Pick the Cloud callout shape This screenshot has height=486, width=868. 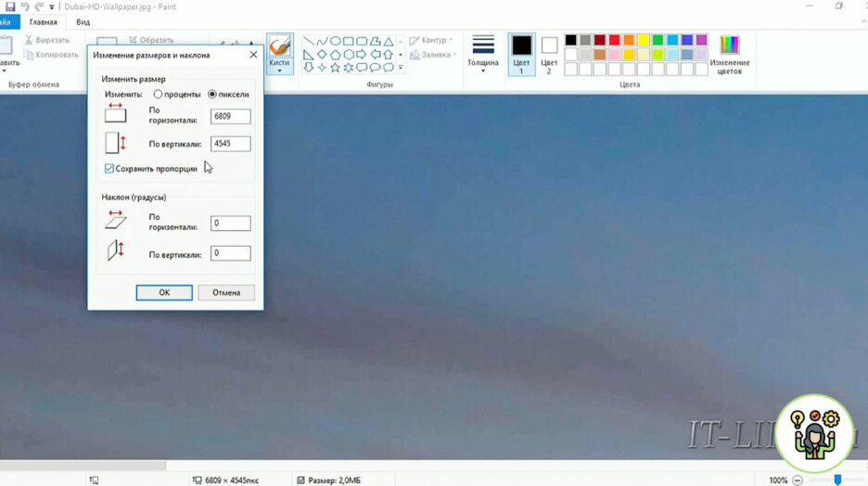[388, 68]
